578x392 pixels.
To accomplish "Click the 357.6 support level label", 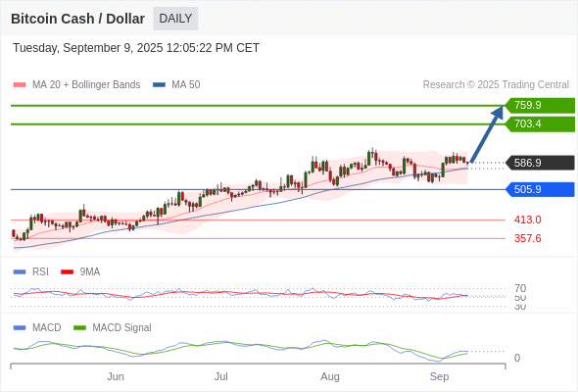I will [x=527, y=238].
